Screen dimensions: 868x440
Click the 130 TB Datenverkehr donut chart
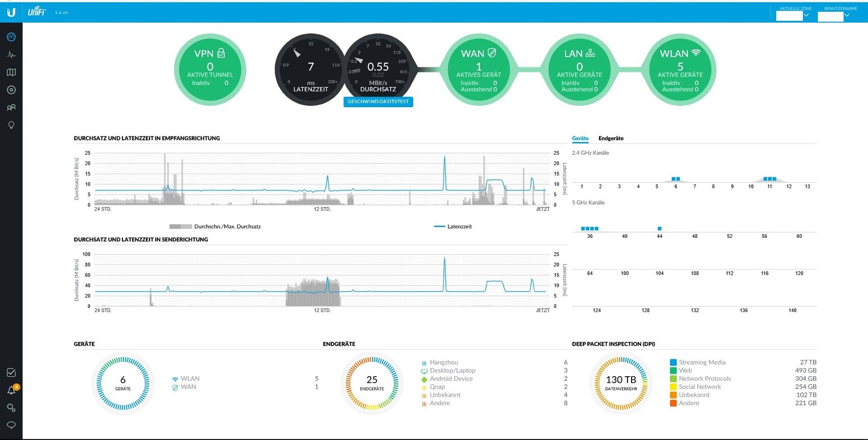coord(621,383)
